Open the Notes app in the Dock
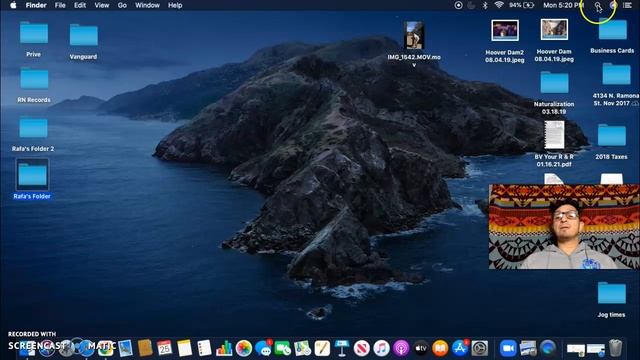 [184, 348]
